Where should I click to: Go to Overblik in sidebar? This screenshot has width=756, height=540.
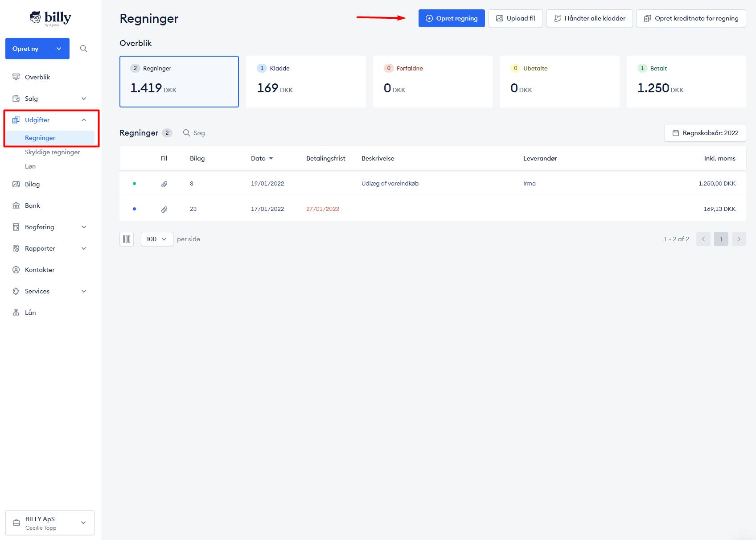(37, 77)
